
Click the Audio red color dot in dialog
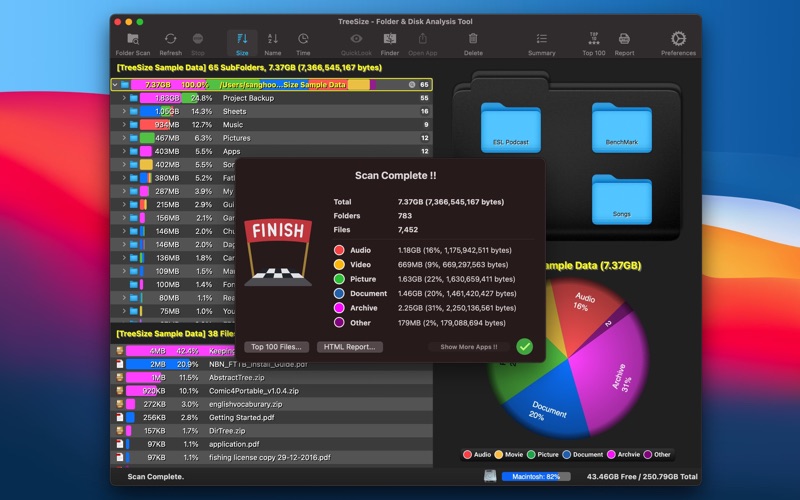339,250
